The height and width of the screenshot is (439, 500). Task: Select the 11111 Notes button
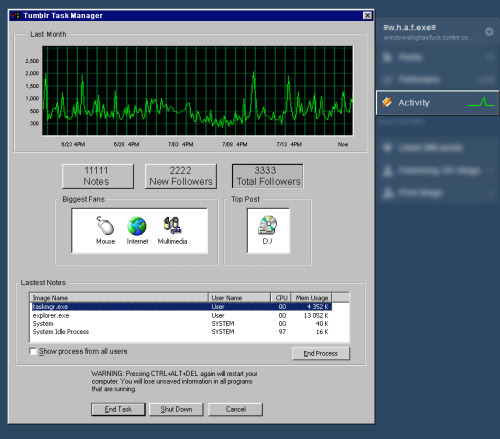pos(98,176)
